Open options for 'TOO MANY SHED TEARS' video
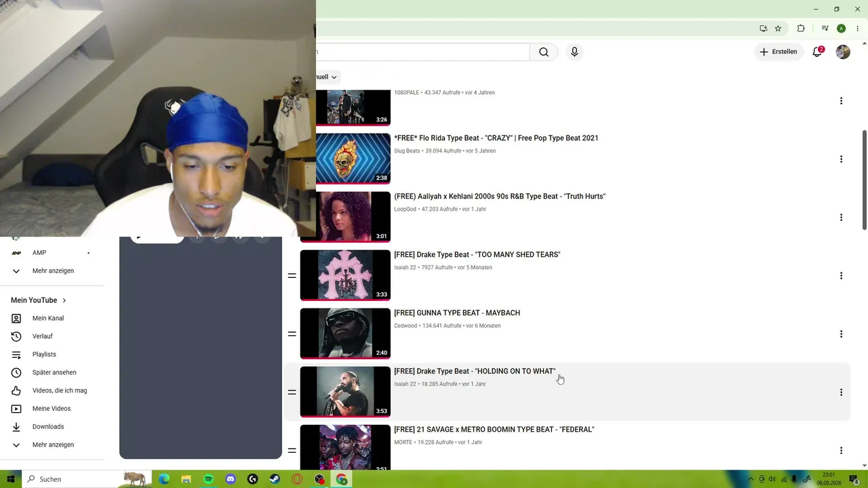 tap(841, 276)
